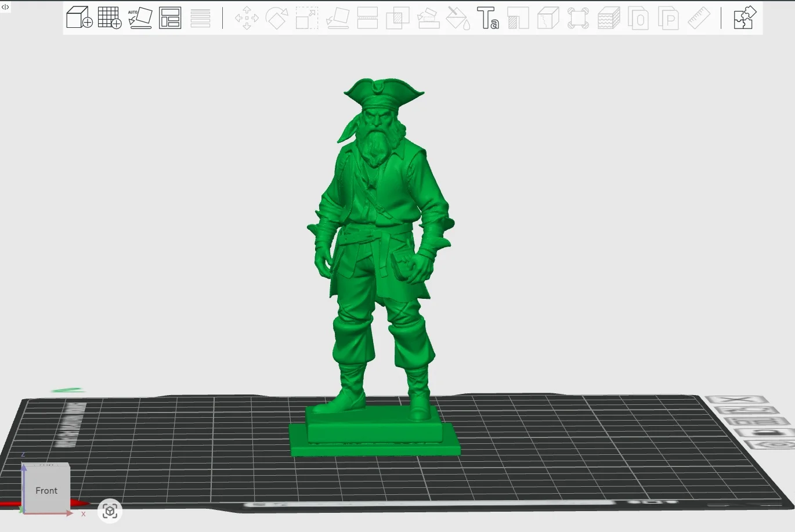Open the Cut tool
Viewport: 795px width, 532px height.
[367, 18]
